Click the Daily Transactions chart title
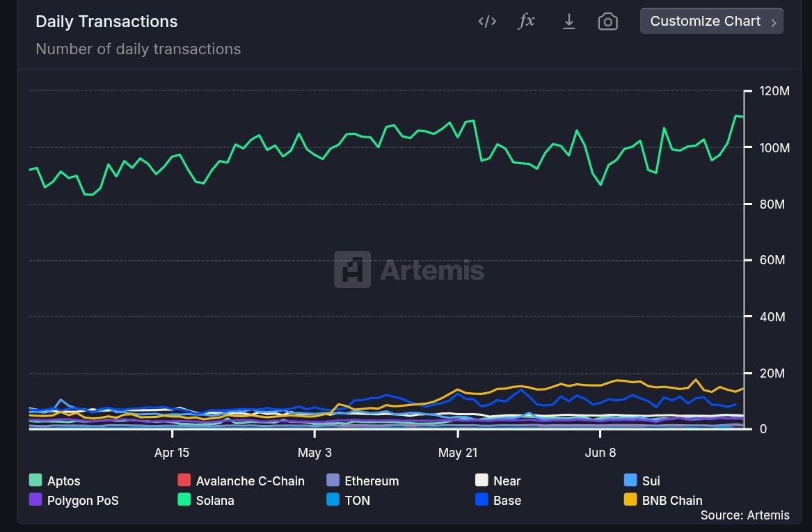Image resolution: width=812 pixels, height=532 pixels. (106, 22)
